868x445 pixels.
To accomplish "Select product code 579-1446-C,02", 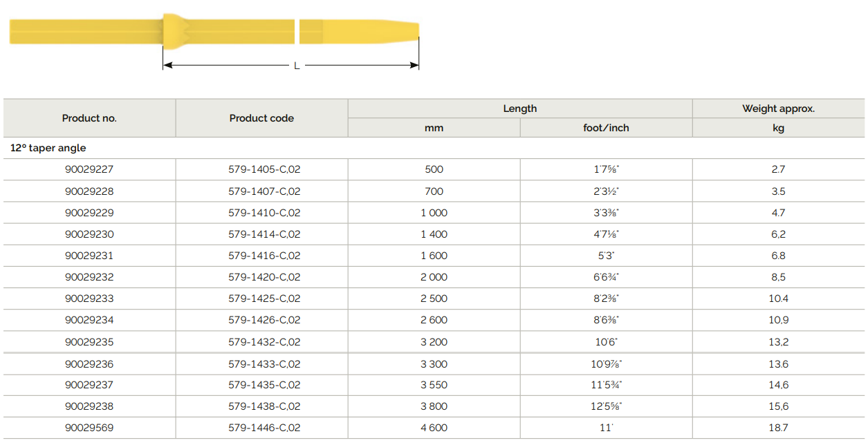I will pyautogui.click(x=264, y=428).
